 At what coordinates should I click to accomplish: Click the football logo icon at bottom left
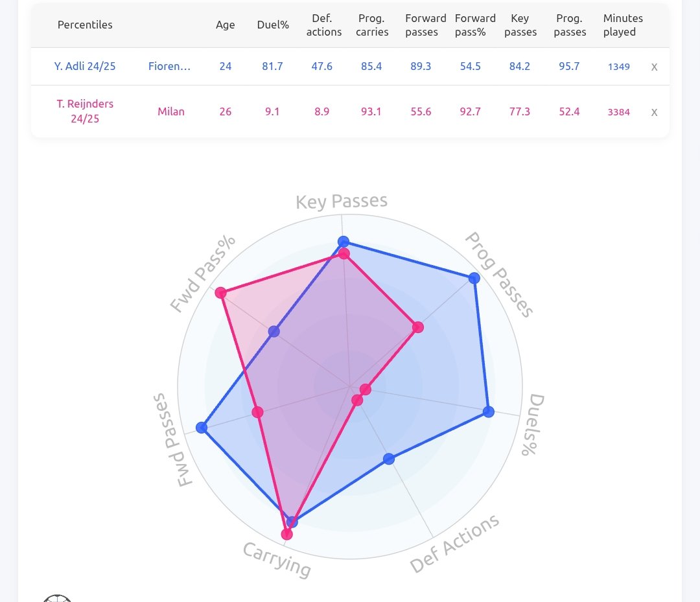[x=57, y=598]
